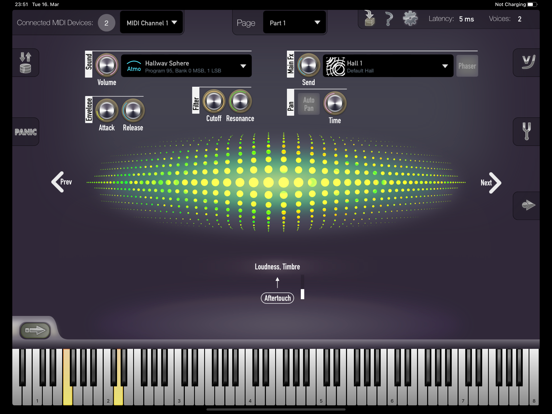Click the battery status icon
The image size is (552, 414).
point(532,5)
